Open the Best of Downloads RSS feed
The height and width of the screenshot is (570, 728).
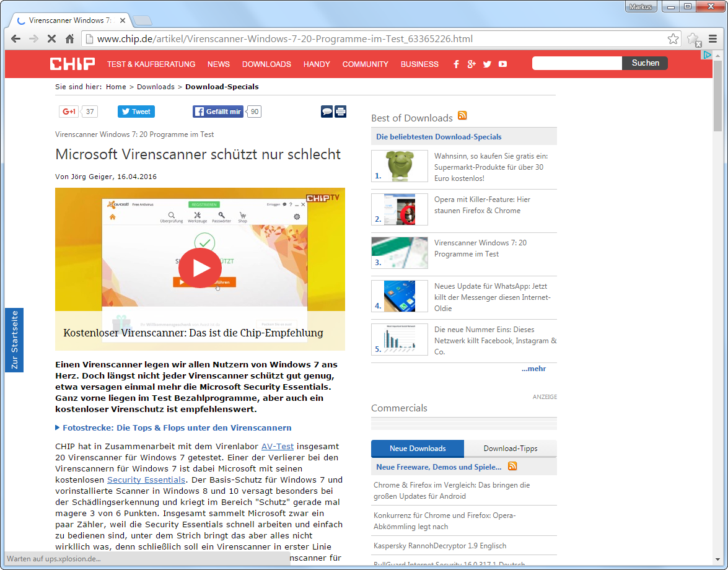(x=462, y=116)
